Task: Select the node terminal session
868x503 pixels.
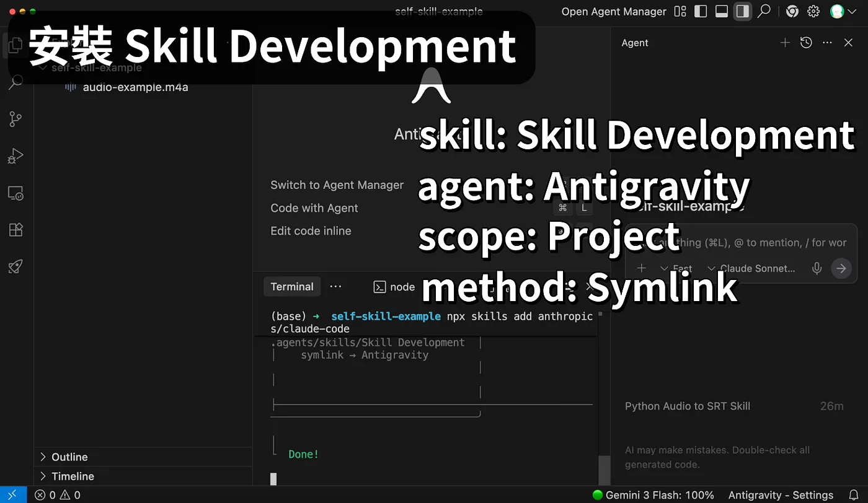Action: tap(394, 287)
